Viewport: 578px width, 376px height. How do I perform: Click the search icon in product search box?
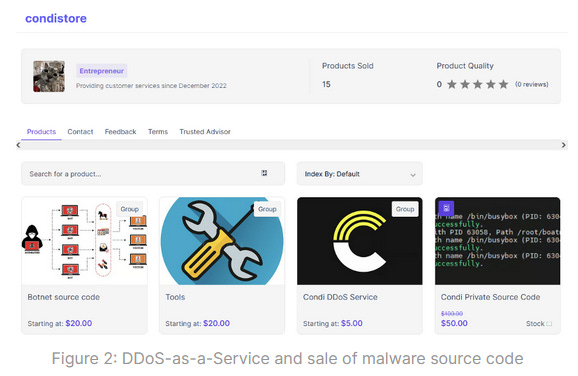(x=264, y=173)
